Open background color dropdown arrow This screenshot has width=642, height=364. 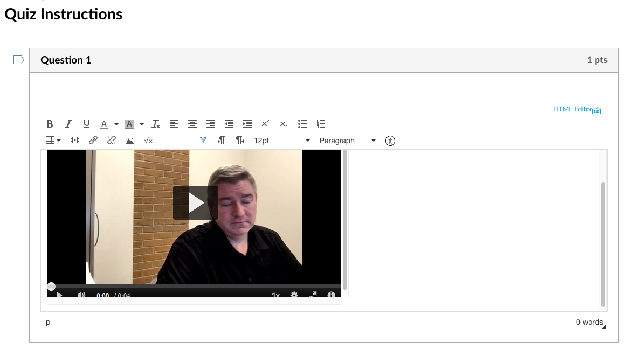(142, 124)
